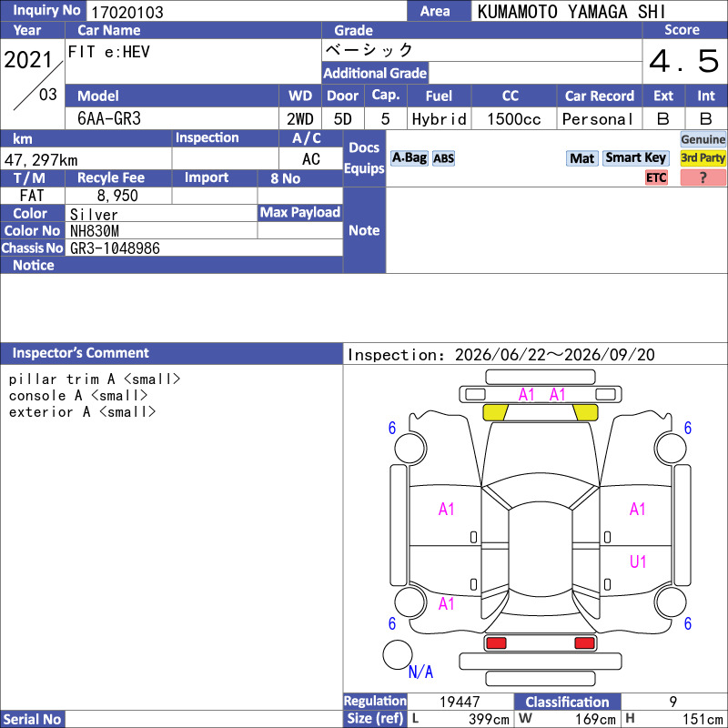This screenshot has width=728, height=728.
Task: Click the red question mark badge
Action: [x=703, y=177]
